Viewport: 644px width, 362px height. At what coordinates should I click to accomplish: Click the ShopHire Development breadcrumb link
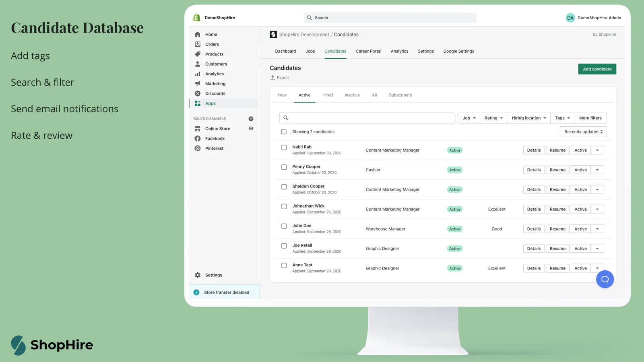tap(304, 35)
